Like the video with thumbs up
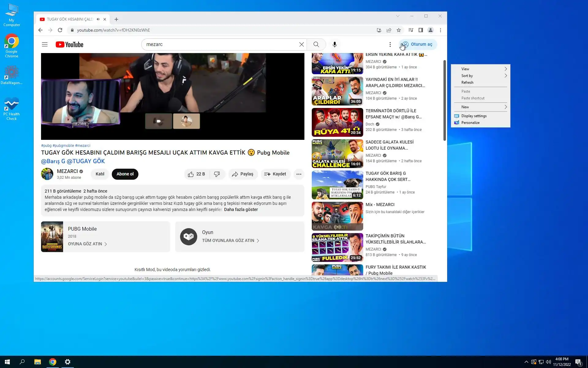 pos(191,174)
